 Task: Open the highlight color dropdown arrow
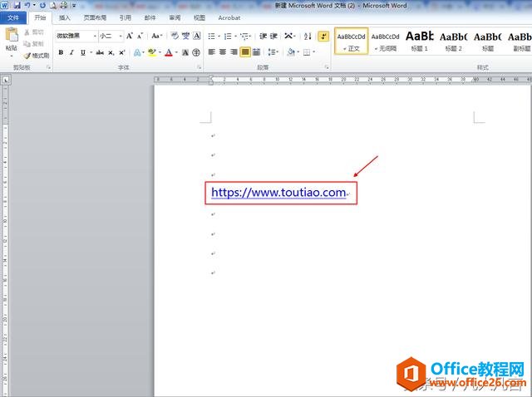click(x=160, y=52)
